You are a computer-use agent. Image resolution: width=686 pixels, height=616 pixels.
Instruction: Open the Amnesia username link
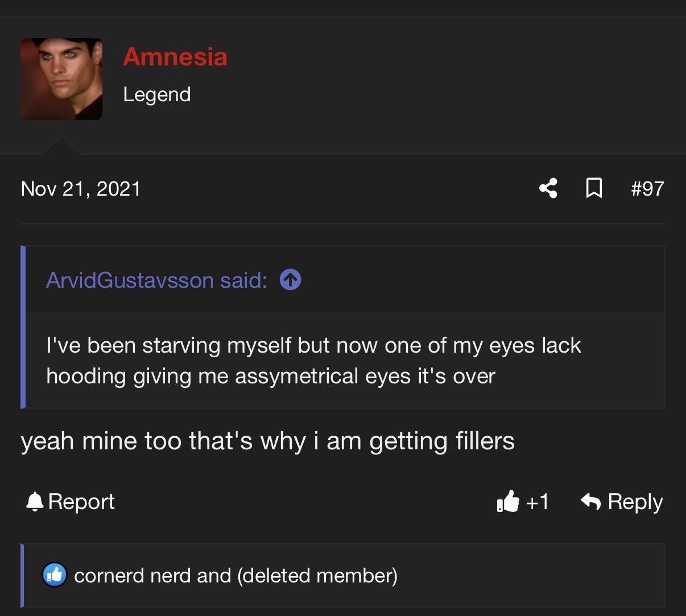(x=175, y=57)
